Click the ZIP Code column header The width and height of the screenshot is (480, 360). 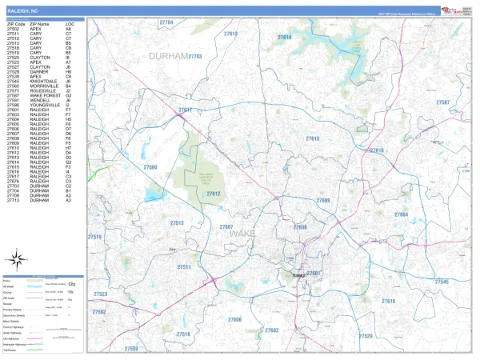(16, 24)
